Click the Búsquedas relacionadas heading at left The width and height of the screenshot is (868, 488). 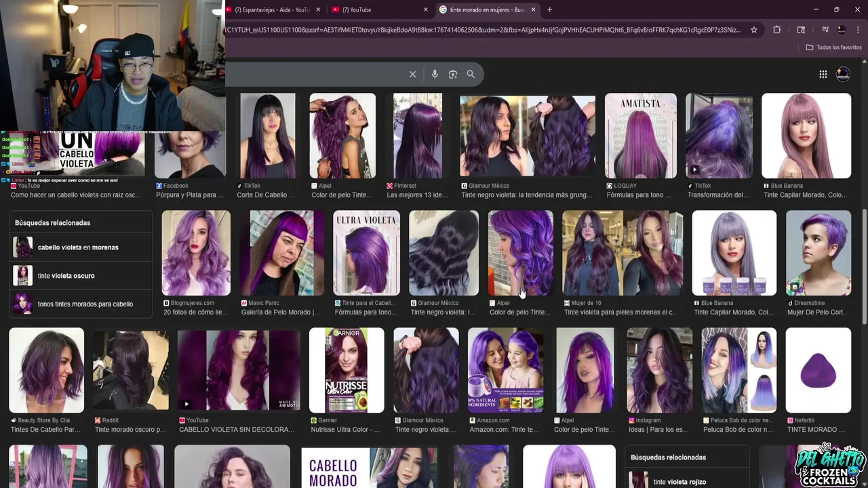coord(52,223)
